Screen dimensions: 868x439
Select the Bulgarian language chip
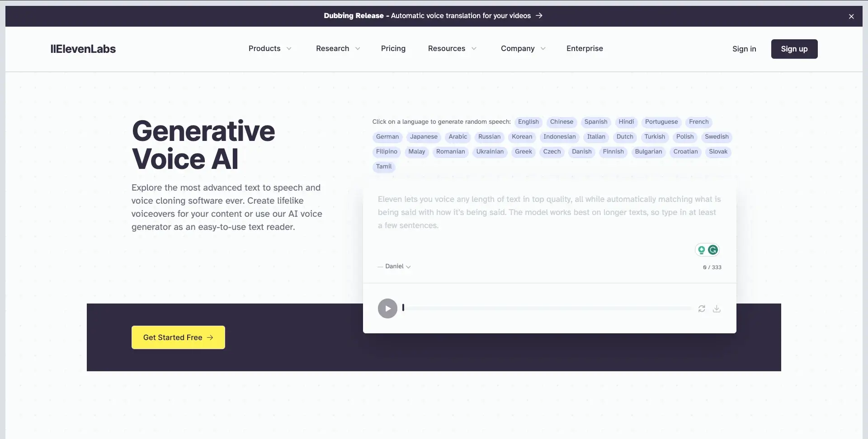pos(649,152)
